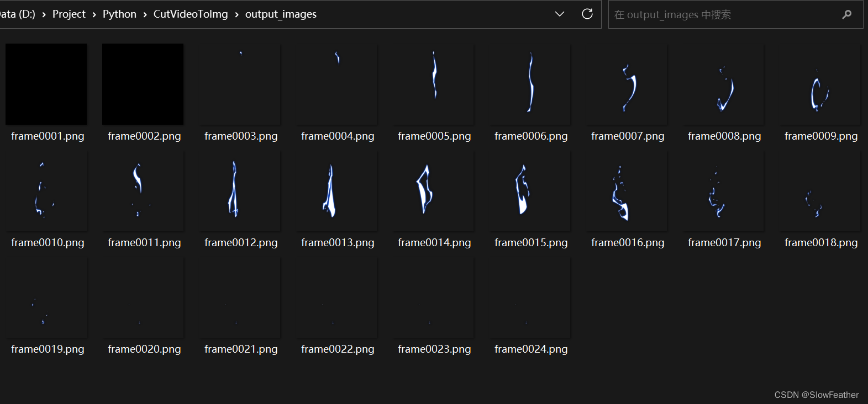Expand chevron after Python breadcrumb
Image resolution: width=868 pixels, height=404 pixels.
(145, 14)
